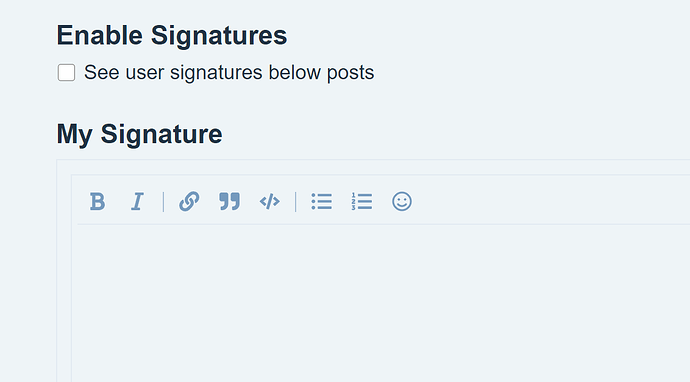Image resolution: width=690 pixels, height=382 pixels.
Task: Start a bulleted list
Action: click(322, 202)
